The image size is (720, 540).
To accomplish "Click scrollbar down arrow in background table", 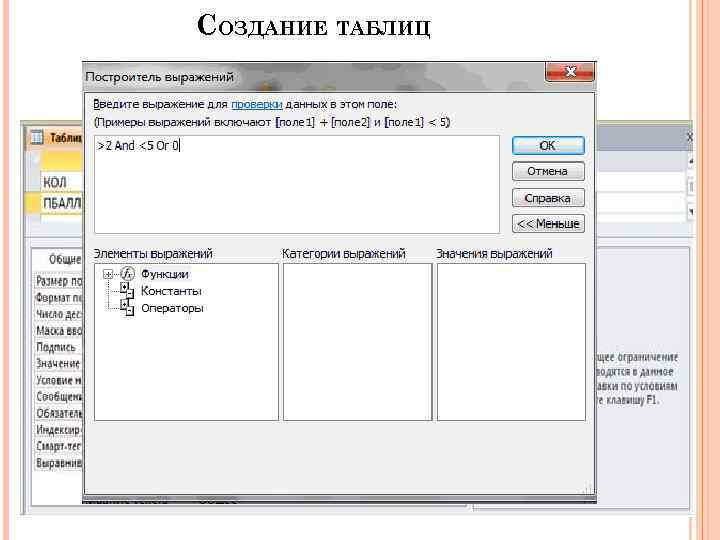I will click(691, 212).
